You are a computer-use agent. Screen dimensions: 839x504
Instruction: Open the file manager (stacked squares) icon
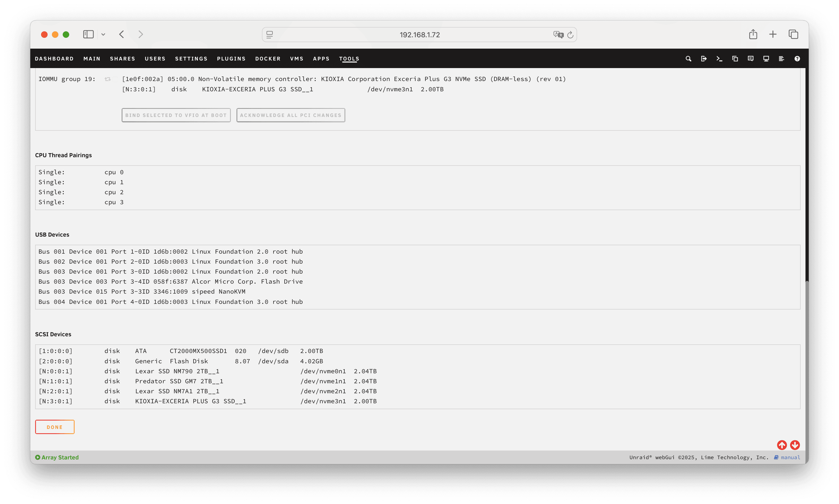coord(735,59)
